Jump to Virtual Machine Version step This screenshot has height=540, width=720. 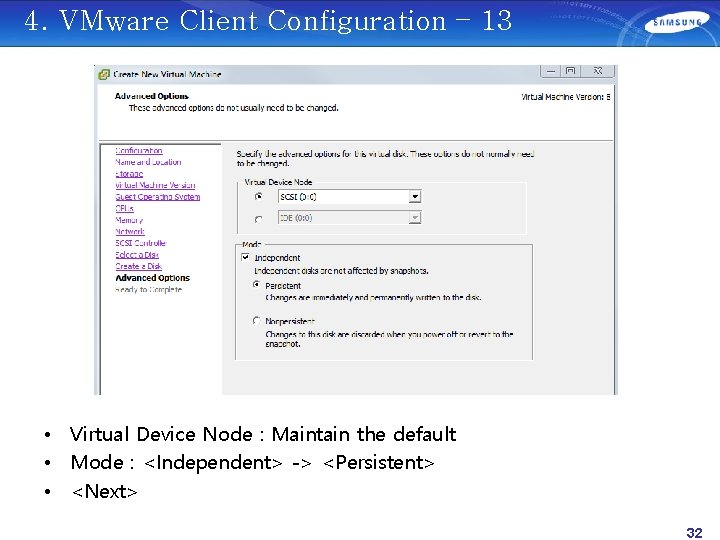point(155,185)
